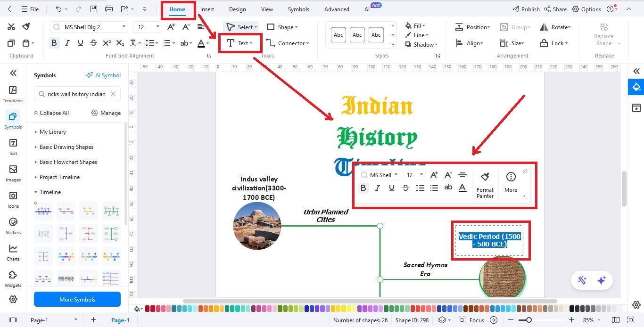Open the Advanced ribbon tab

tap(336, 9)
